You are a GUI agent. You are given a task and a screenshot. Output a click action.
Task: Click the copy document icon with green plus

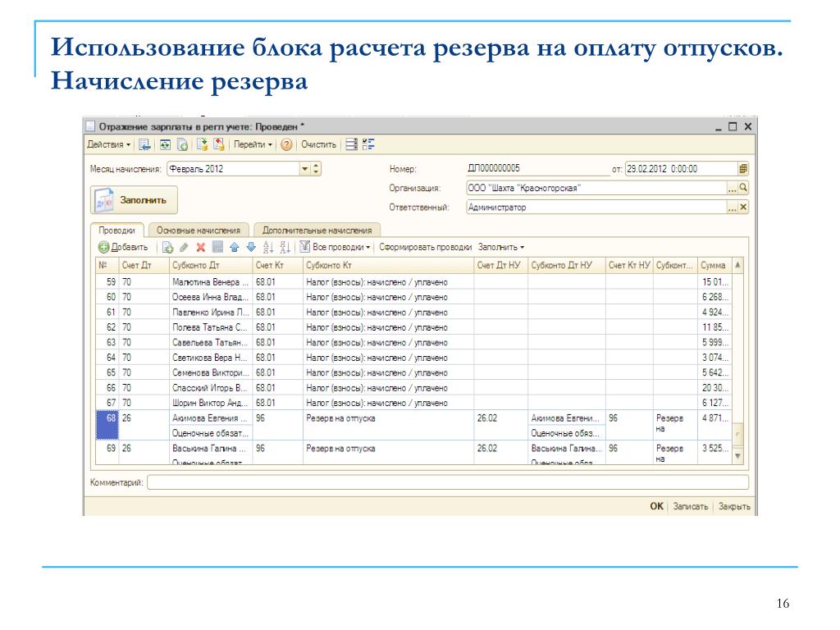pos(183,144)
